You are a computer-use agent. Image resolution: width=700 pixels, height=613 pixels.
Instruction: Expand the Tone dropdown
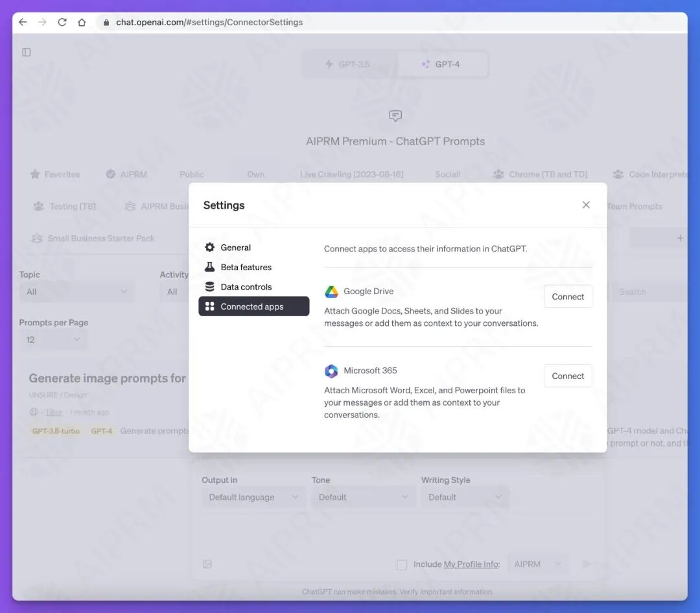coord(363,497)
